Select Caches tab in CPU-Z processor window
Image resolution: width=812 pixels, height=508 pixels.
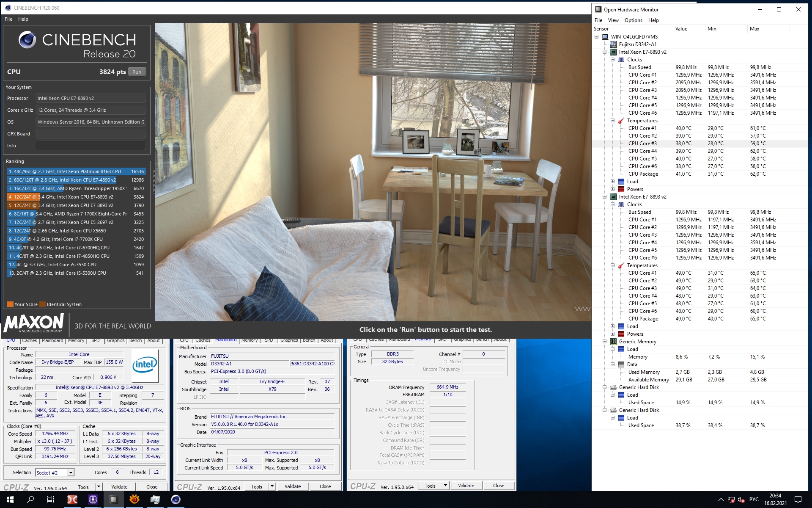point(30,340)
